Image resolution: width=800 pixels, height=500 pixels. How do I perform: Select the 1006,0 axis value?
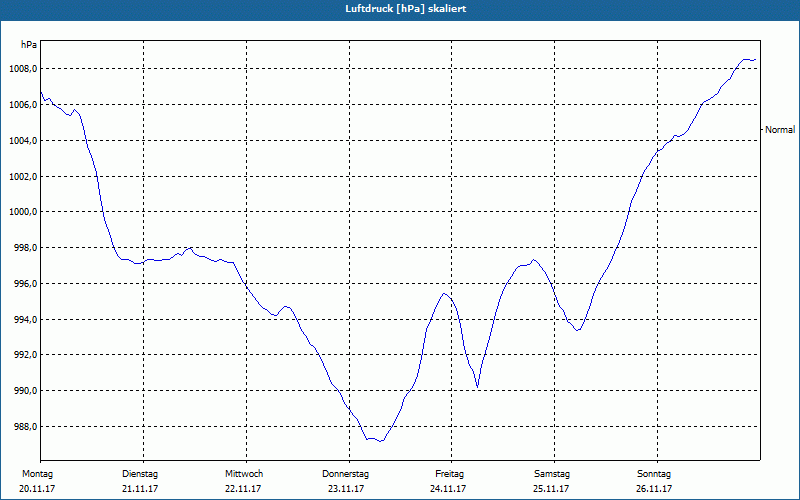point(23,105)
